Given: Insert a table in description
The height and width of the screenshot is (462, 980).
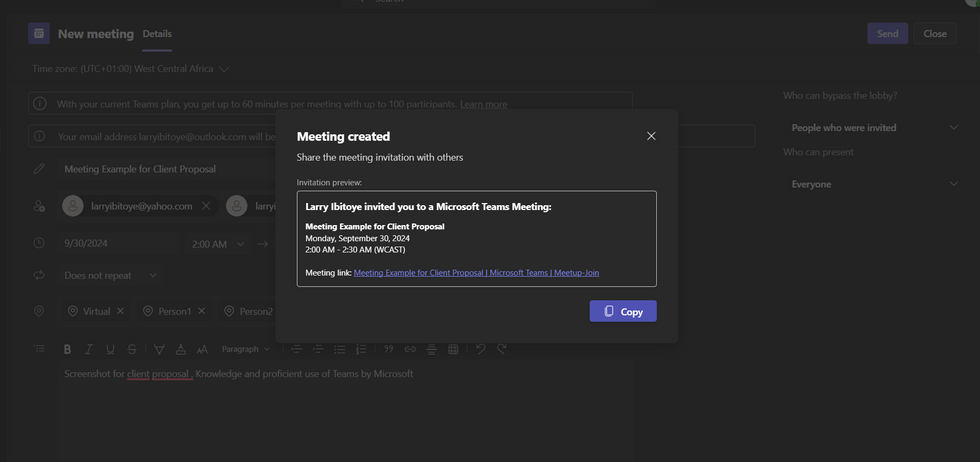Looking at the screenshot, I should (x=453, y=349).
